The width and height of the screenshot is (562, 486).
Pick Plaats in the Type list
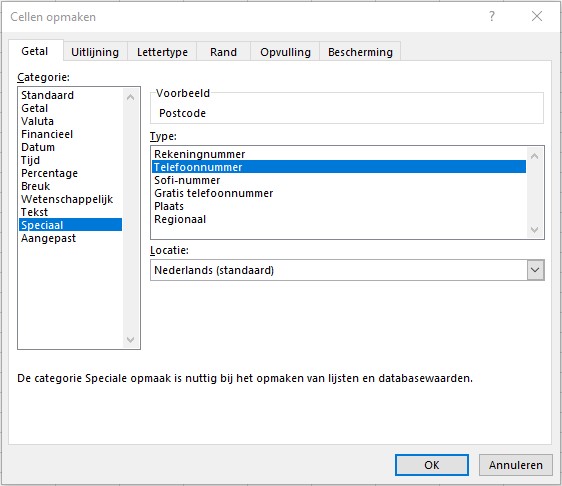[339, 206]
